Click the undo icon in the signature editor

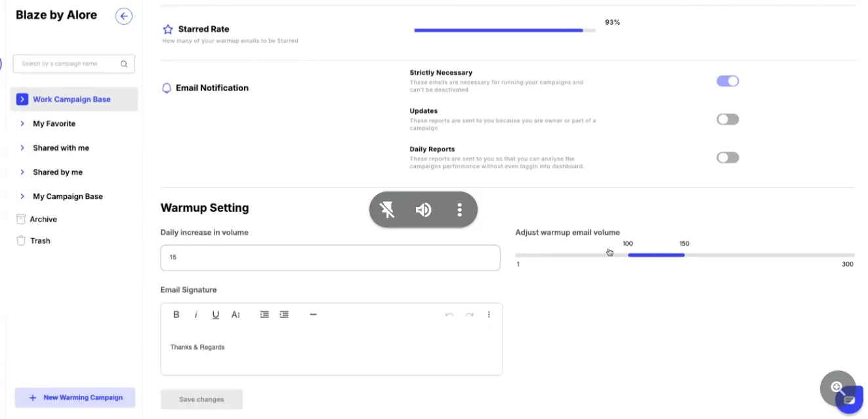(449, 314)
